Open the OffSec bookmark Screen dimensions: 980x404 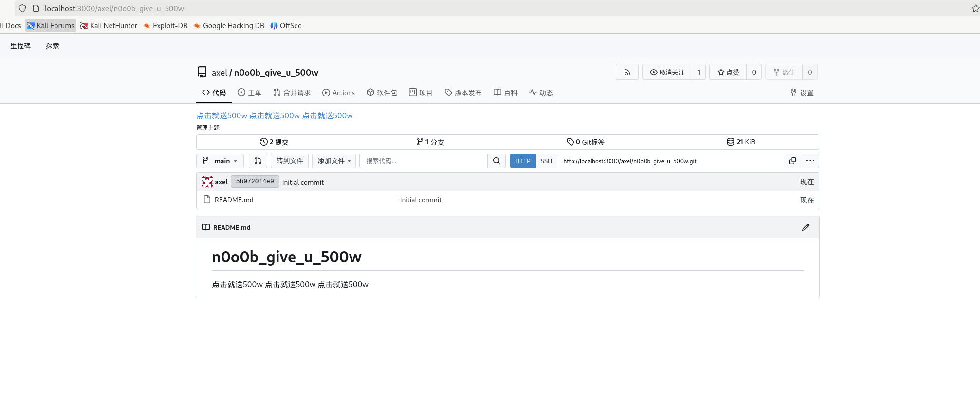(x=286, y=26)
